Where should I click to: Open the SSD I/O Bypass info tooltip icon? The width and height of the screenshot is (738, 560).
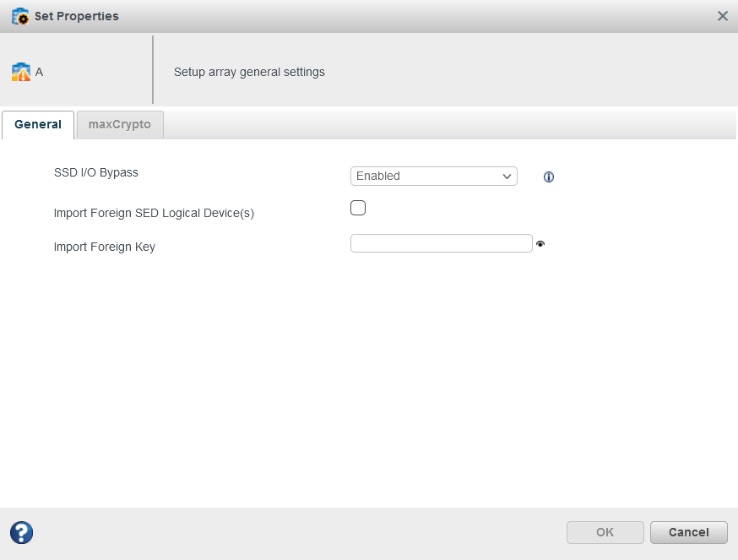548,177
